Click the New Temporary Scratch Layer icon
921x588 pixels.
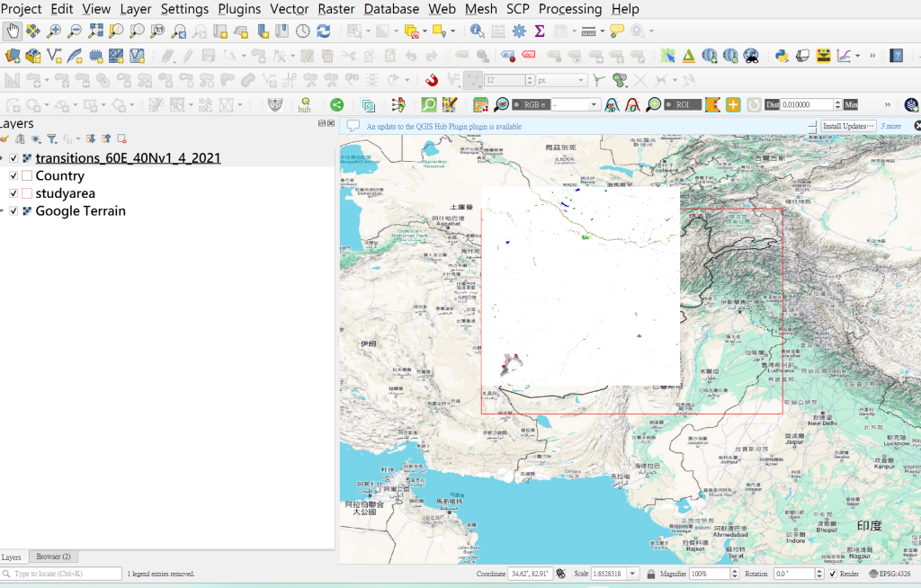click(95, 56)
